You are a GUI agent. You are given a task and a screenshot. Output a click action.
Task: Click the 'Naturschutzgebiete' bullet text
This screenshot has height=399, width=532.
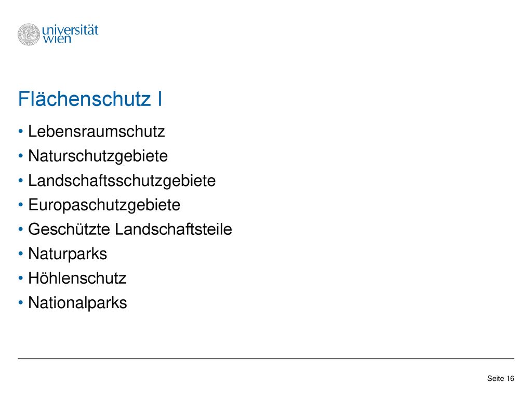pos(98,156)
